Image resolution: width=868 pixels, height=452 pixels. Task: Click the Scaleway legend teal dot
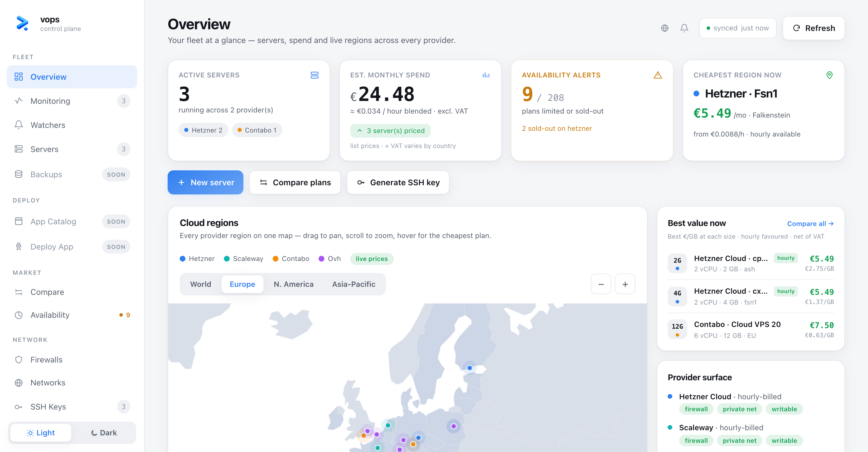pyautogui.click(x=227, y=258)
